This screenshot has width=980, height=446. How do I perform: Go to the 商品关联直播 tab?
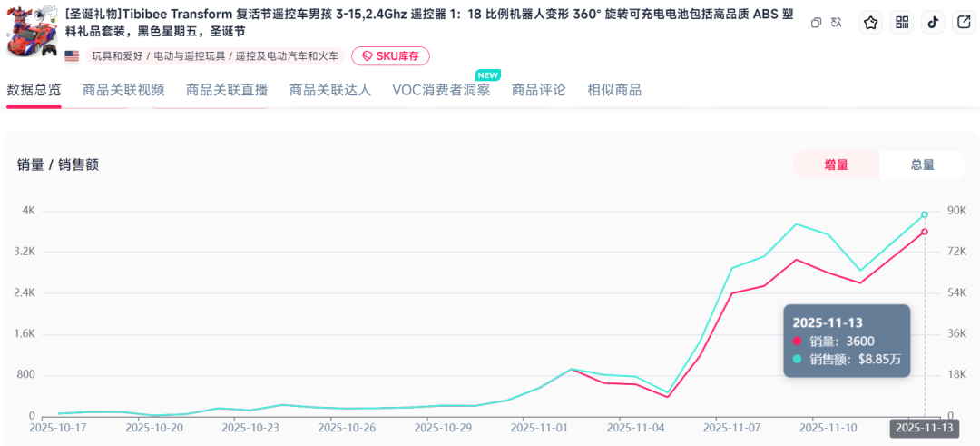(x=227, y=90)
